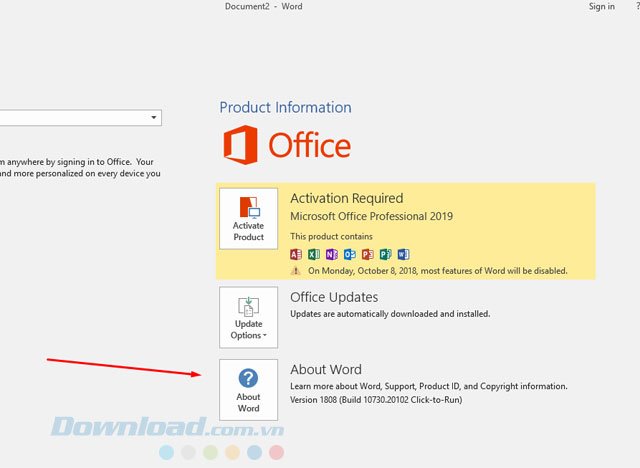The image size is (640, 468).
Task: Click the Activate Product button
Action: click(x=248, y=218)
